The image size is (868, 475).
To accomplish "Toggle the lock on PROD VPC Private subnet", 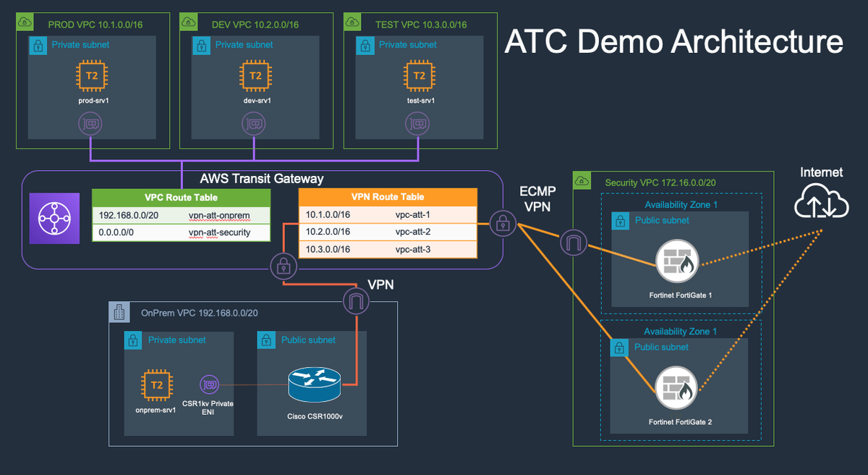I will pyautogui.click(x=38, y=45).
